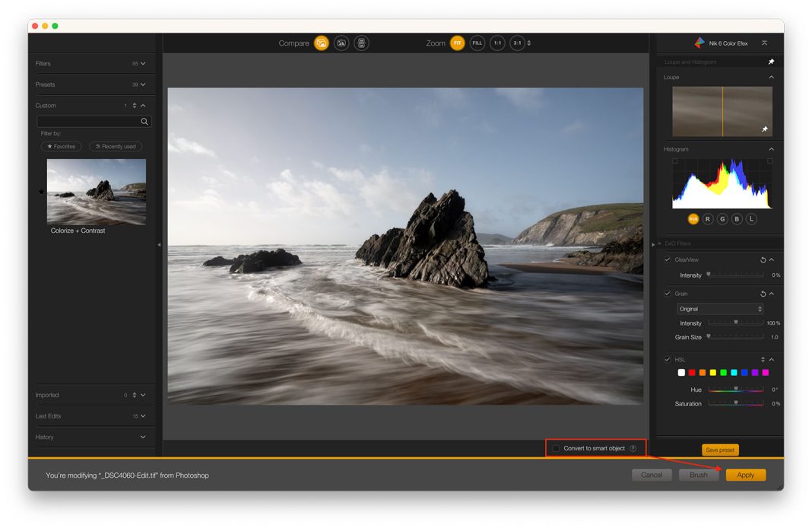The width and height of the screenshot is (812, 528).
Task: Open the HSL up-down stepper
Action: 763,360
